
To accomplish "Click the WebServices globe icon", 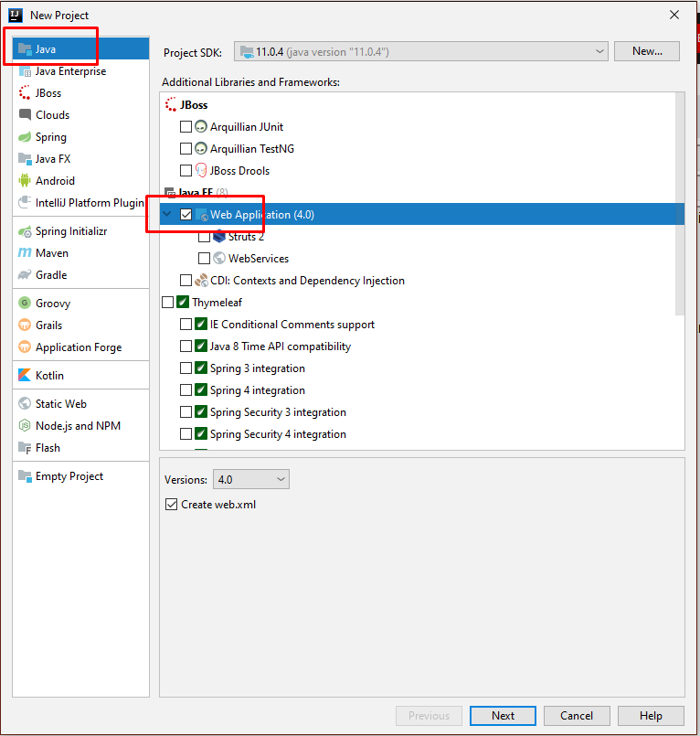I will coord(219,258).
